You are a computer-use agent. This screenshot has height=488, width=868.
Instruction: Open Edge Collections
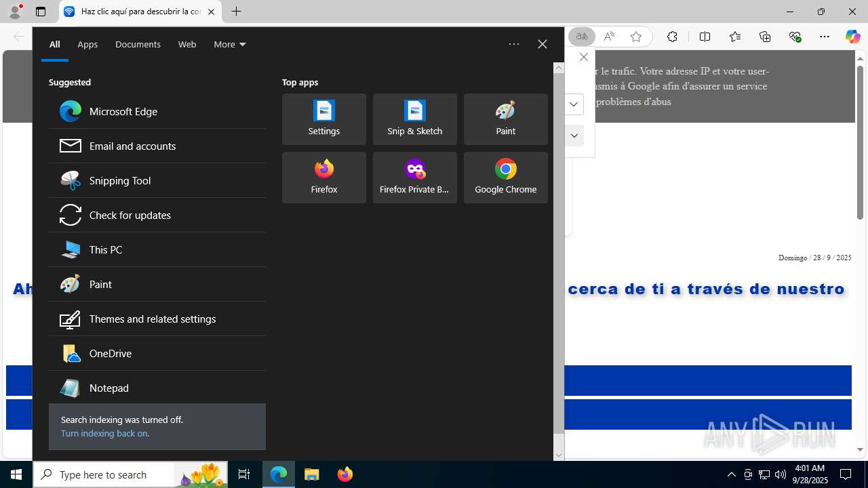pos(765,37)
